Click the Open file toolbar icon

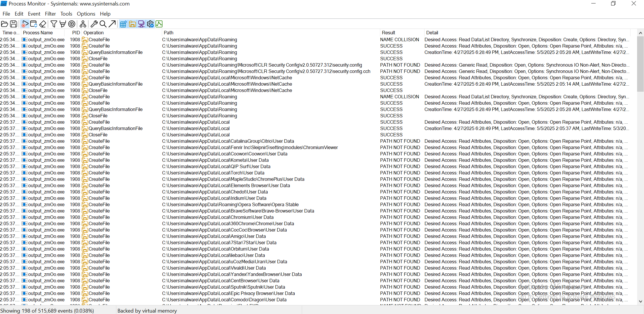[x=5, y=24]
